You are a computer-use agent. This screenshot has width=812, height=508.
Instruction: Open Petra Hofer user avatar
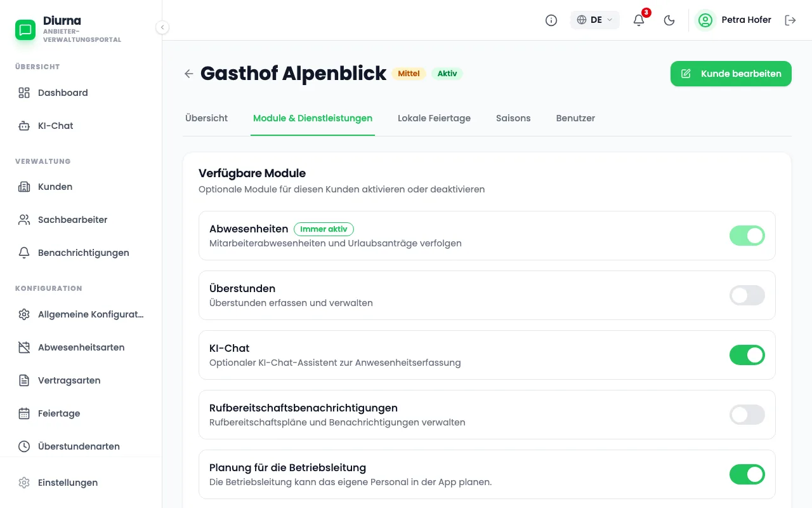705,20
